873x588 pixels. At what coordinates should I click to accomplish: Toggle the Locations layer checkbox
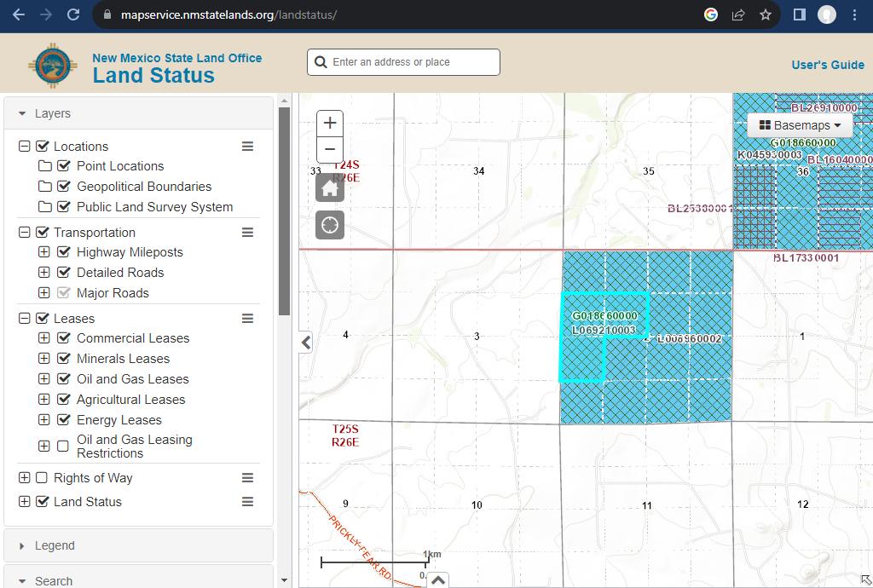(x=43, y=147)
